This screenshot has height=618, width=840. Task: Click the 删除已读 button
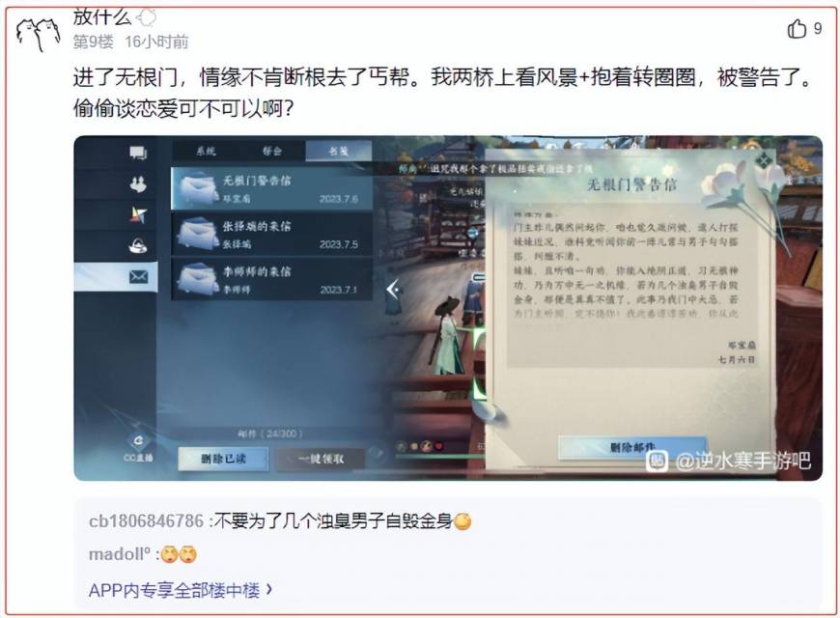pyautogui.click(x=223, y=459)
